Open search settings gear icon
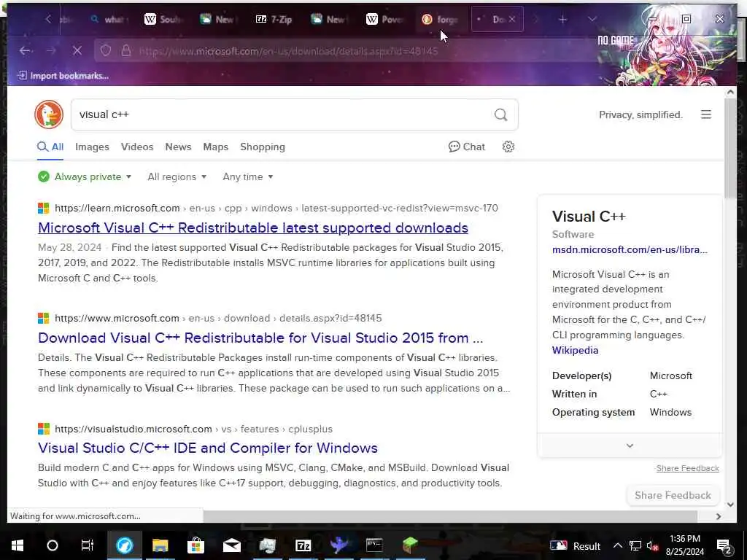Viewport: 747px width, 560px height. coord(508,147)
